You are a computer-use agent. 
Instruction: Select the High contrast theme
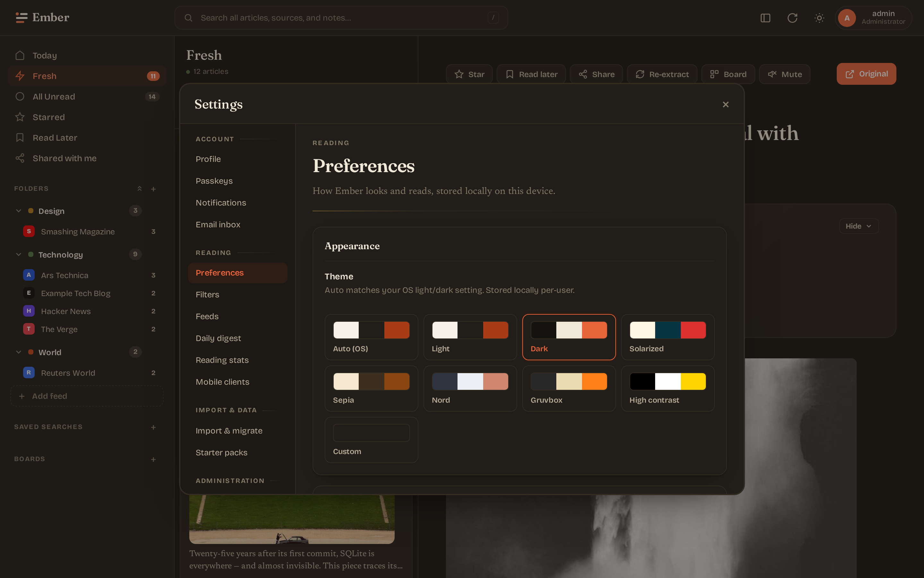668,389
